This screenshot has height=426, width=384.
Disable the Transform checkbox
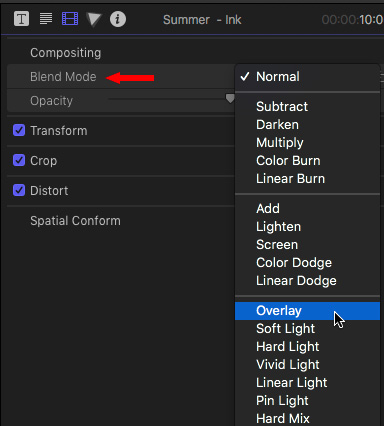click(x=19, y=130)
